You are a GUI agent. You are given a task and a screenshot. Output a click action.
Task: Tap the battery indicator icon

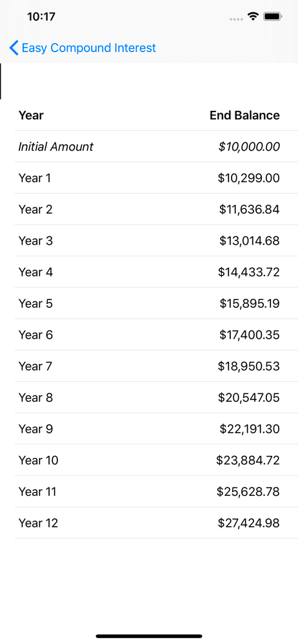[272, 17]
